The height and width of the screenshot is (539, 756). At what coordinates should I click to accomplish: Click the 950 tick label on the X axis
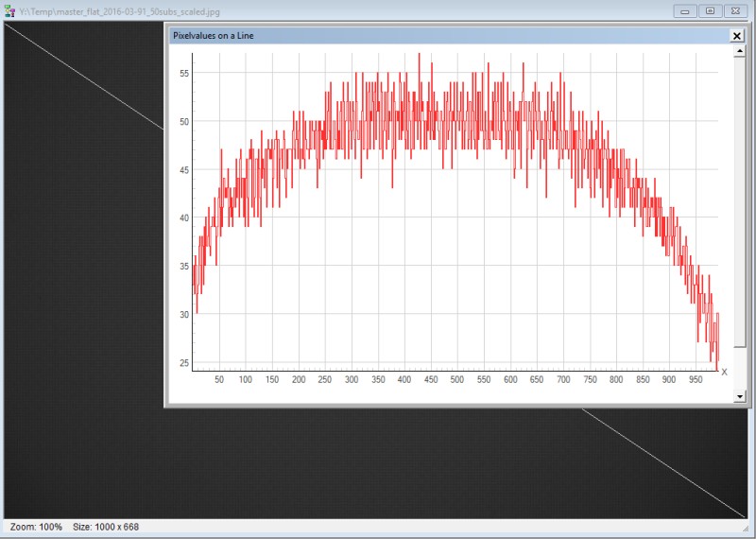(696, 380)
